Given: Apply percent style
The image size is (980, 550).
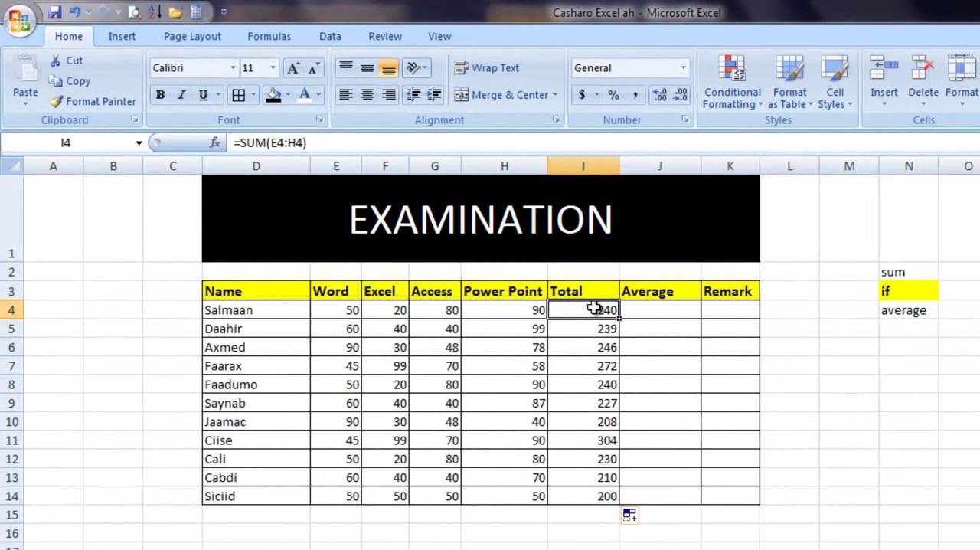Looking at the screenshot, I should [x=613, y=95].
